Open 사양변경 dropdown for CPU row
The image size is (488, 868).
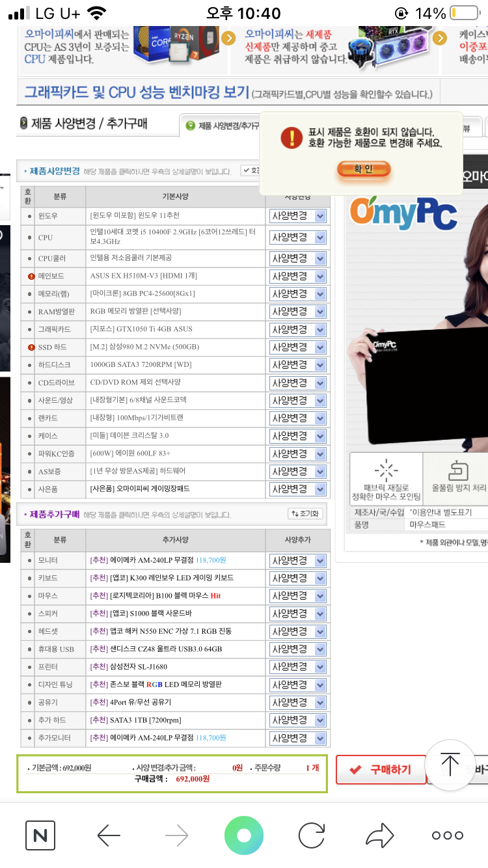tap(298, 237)
